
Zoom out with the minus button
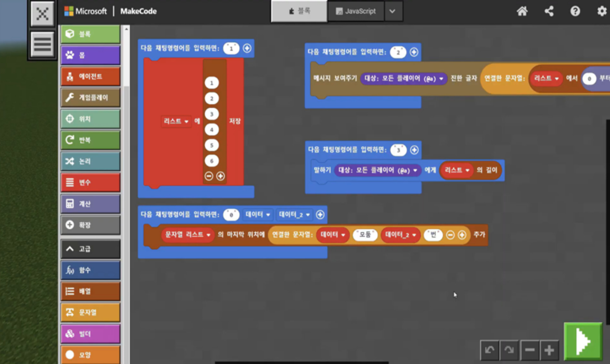530,350
